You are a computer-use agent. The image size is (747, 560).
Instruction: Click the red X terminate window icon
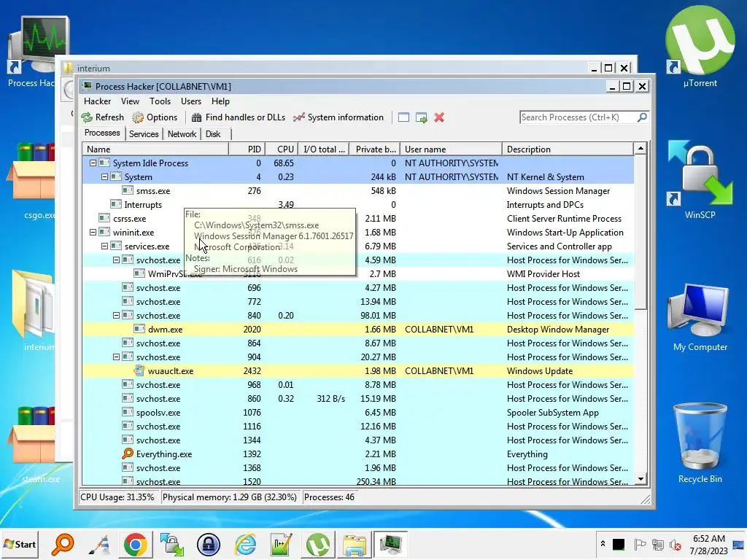439,117
